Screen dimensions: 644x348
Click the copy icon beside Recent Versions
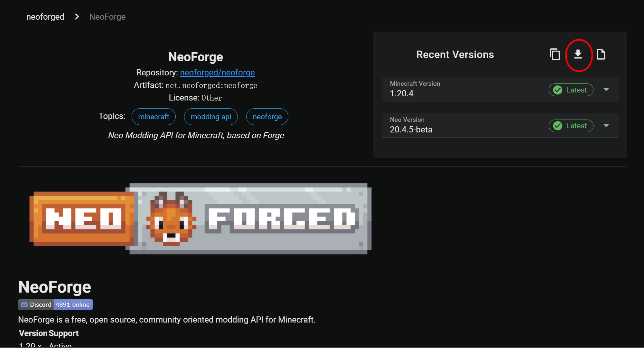(555, 54)
